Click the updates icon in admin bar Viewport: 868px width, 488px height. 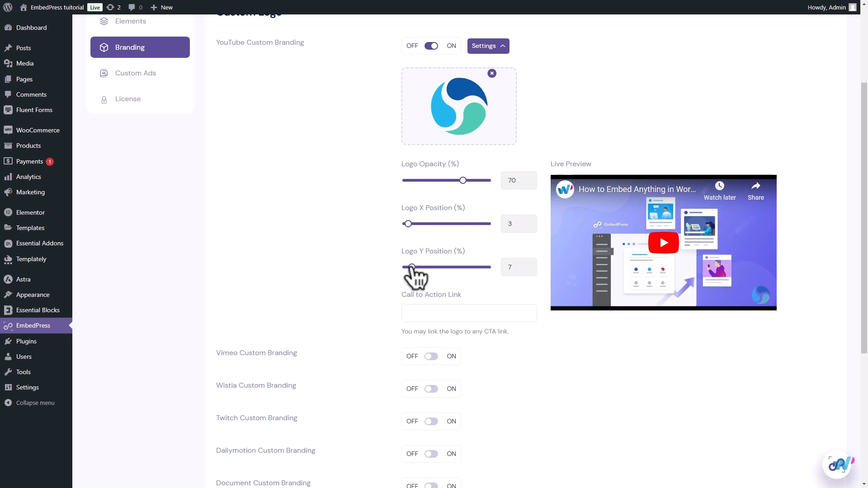coord(110,7)
